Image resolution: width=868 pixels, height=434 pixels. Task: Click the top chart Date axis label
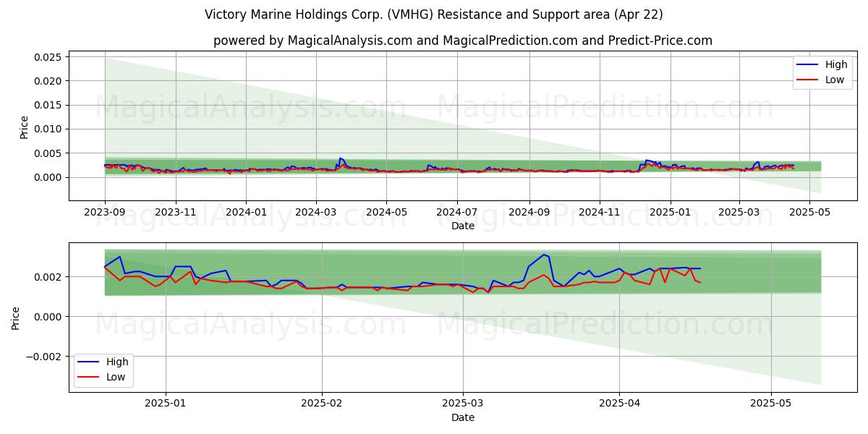pyautogui.click(x=463, y=226)
